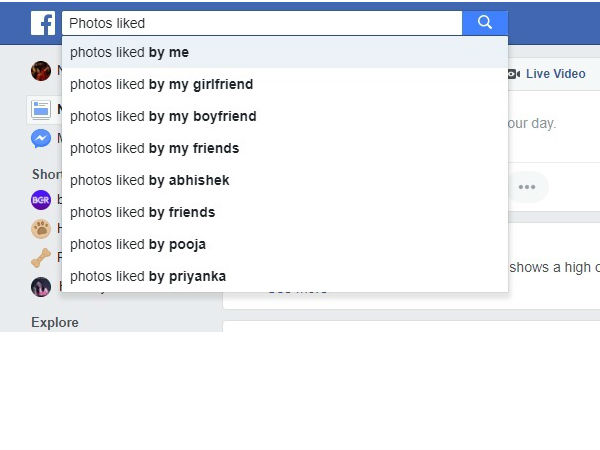Choose 'photos liked by my boyfriend' suggestion
The width and height of the screenshot is (600, 450).
[x=285, y=116]
